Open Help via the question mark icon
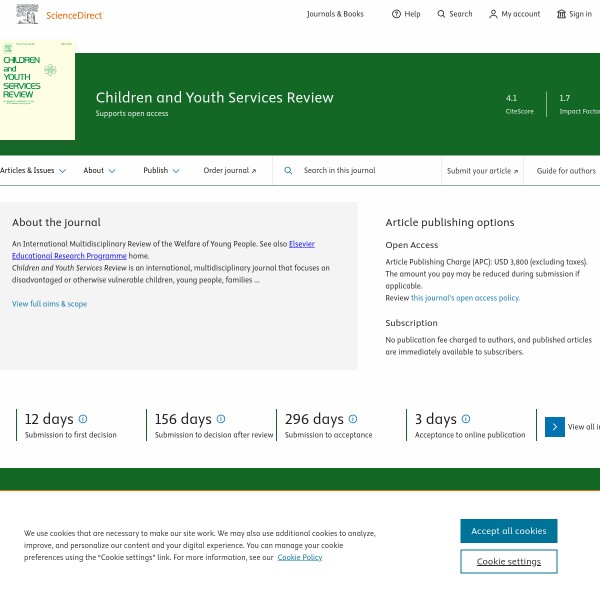The image size is (600, 600). [x=396, y=14]
